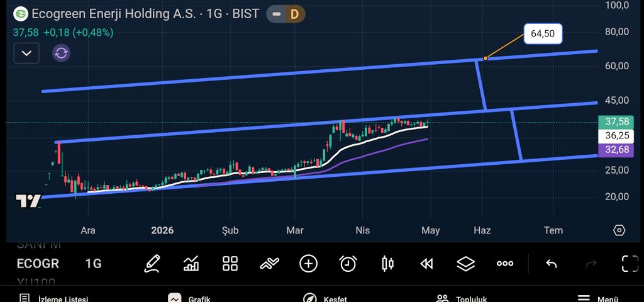Click the 32,68 purple moving average label
The width and height of the screenshot is (644, 302).
click(617, 150)
